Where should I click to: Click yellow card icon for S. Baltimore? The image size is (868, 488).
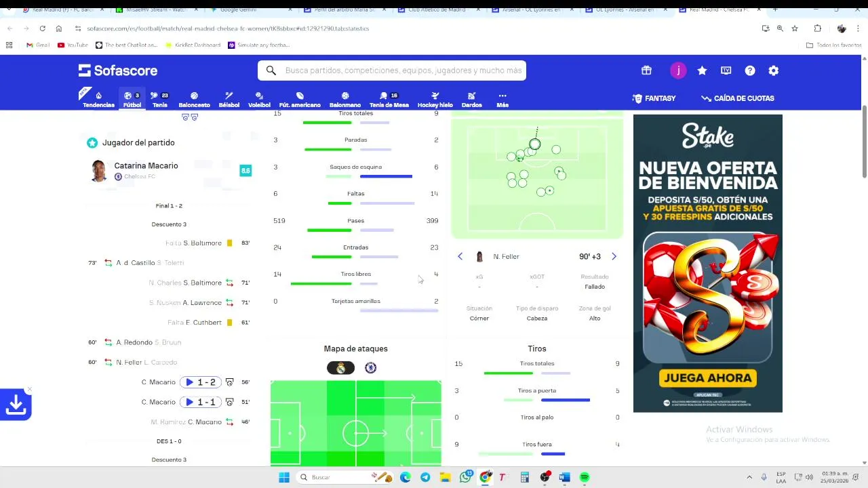pyautogui.click(x=229, y=243)
